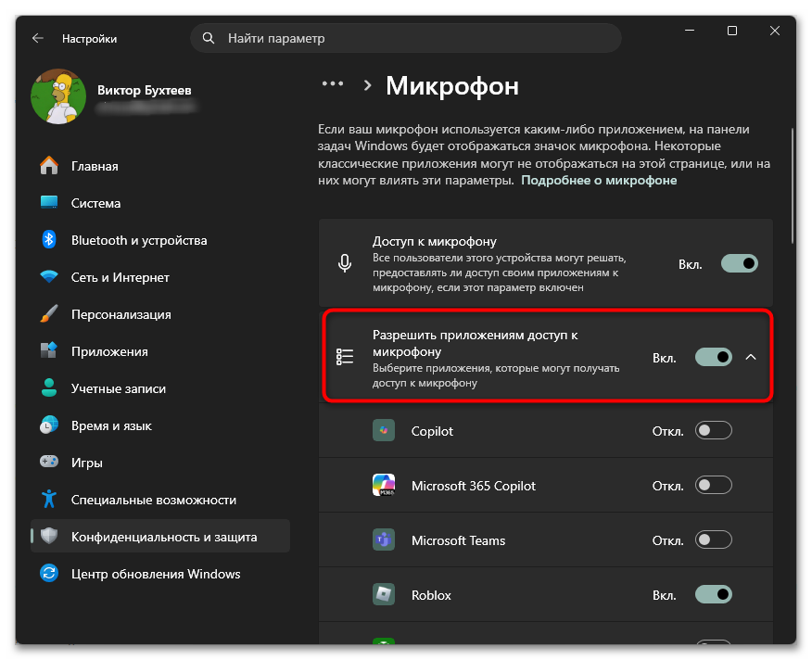The height and width of the screenshot is (660, 812).
Task: Click the Copilot app icon
Action: pyautogui.click(x=384, y=430)
